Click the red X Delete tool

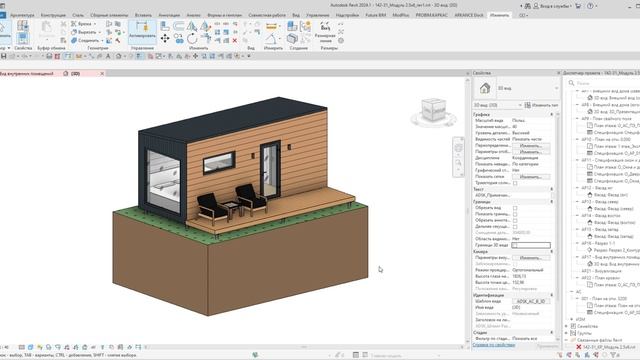click(x=235, y=40)
